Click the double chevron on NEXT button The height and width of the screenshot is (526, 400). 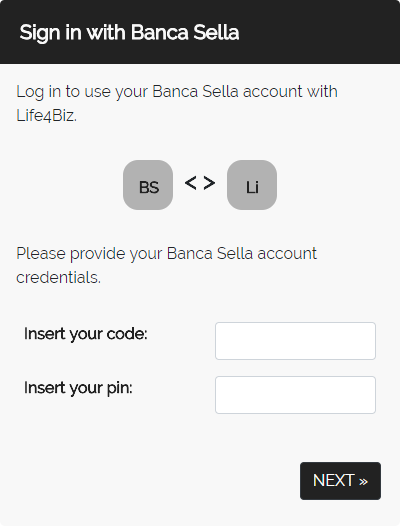363,482
